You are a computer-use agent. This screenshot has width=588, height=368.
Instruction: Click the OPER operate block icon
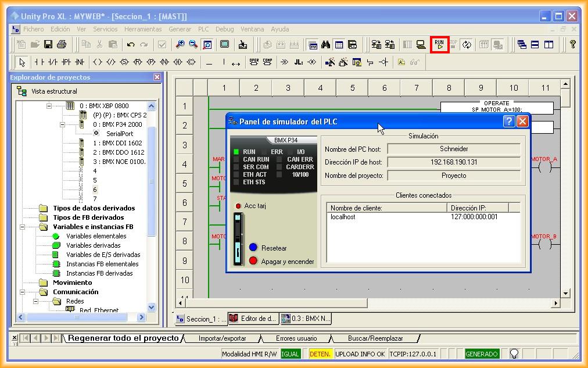[x=254, y=62]
